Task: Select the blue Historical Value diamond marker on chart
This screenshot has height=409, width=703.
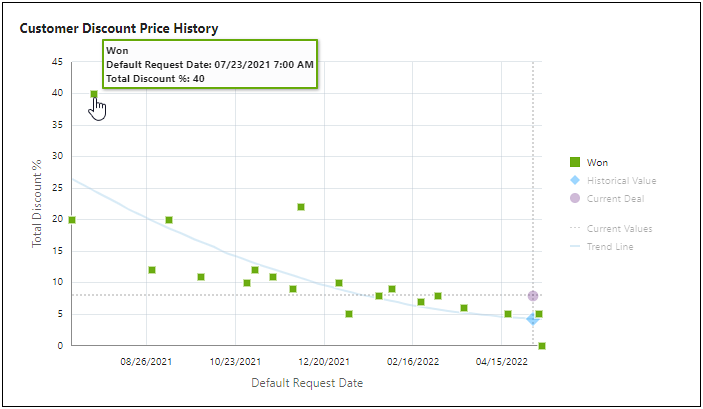Action: (533, 319)
